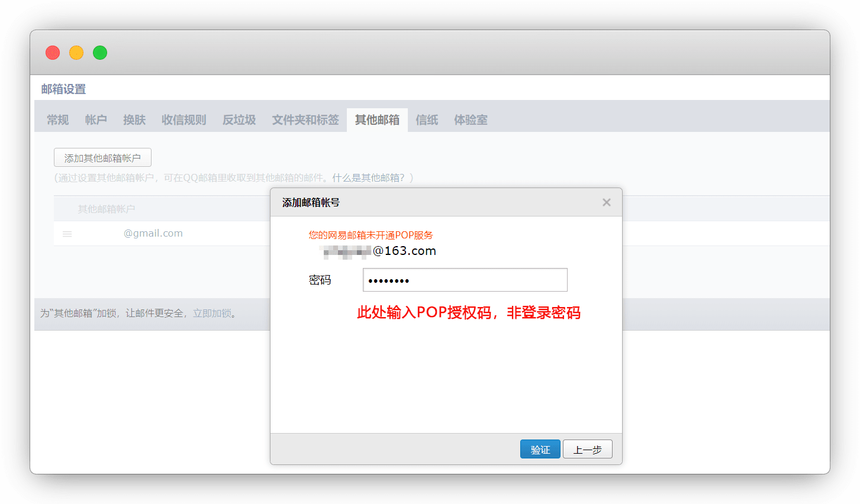Go back with the 上一步 button
Viewport: 860px width, 504px height.
pyautogui.click(x=587, y=450)
